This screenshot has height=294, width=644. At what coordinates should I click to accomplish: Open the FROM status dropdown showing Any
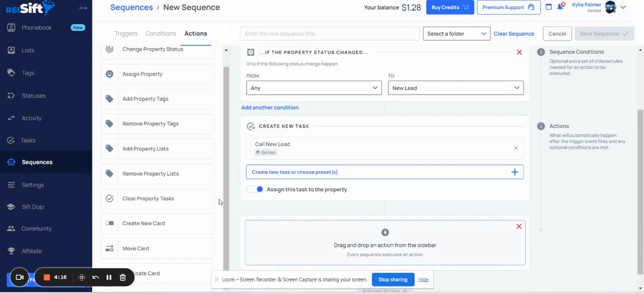tap(314, 88)
